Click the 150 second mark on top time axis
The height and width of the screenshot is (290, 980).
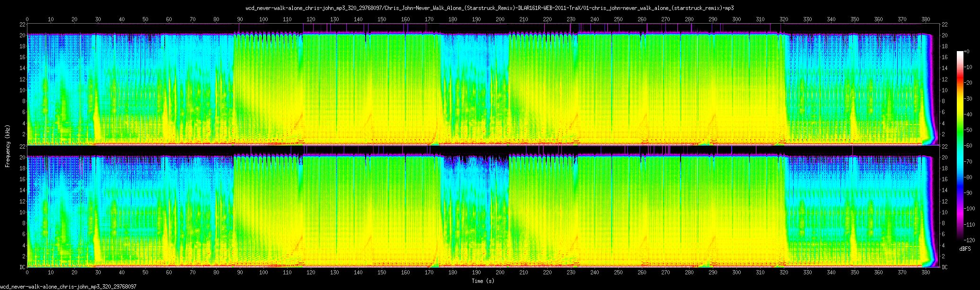[x=382, y=19]
